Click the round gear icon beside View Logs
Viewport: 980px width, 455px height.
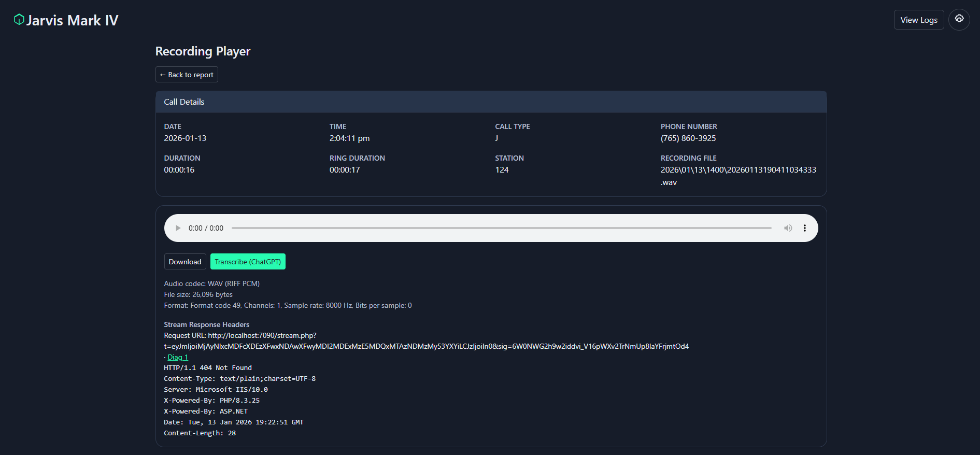[959, 20]
